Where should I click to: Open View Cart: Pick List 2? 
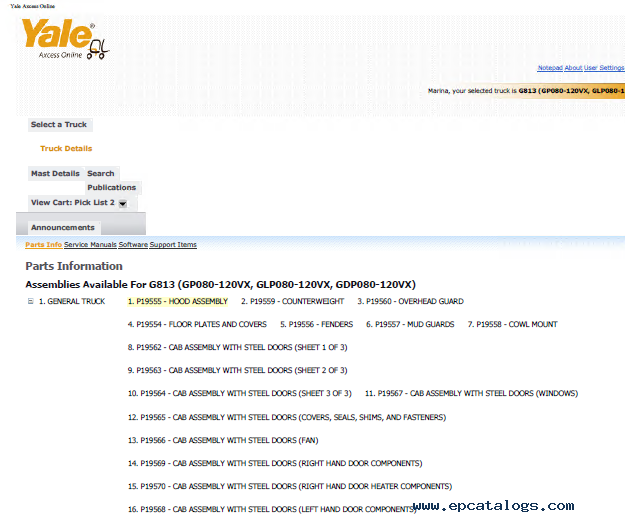click(73, 203)
